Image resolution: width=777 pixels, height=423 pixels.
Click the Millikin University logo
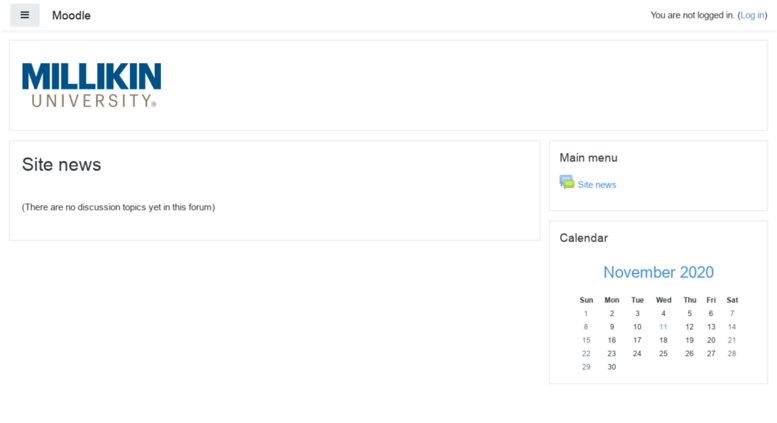click(92, 85)
